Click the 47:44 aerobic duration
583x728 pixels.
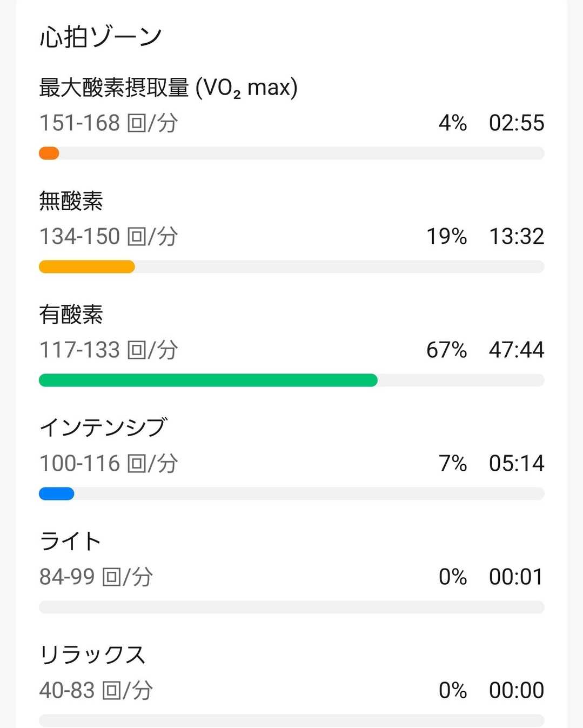(516, 350)
